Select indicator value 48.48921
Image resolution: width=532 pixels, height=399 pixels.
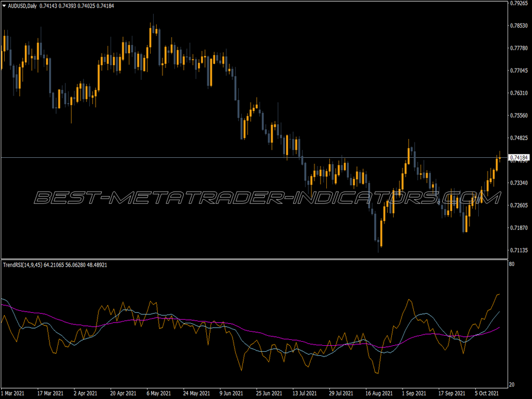click(97, 265)
